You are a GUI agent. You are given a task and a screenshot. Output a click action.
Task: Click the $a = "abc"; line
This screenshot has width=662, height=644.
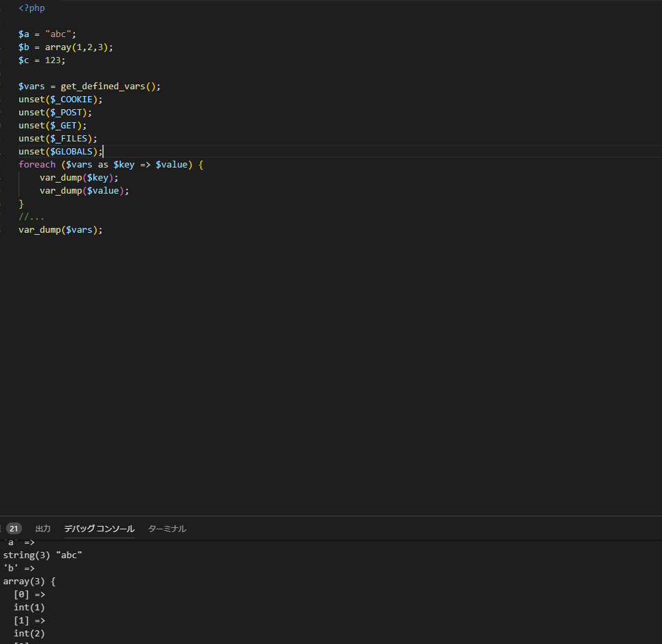tap(47, 34)
